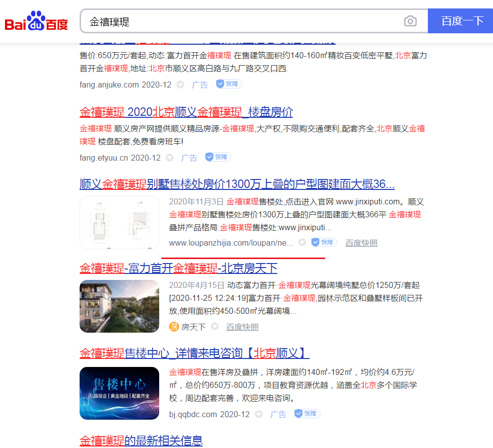This screenshot has height=448, width=493.
Task: Open 金禧璞瑅售楼中心_详情来电咨询 result title
Action: tap(195, 353)
